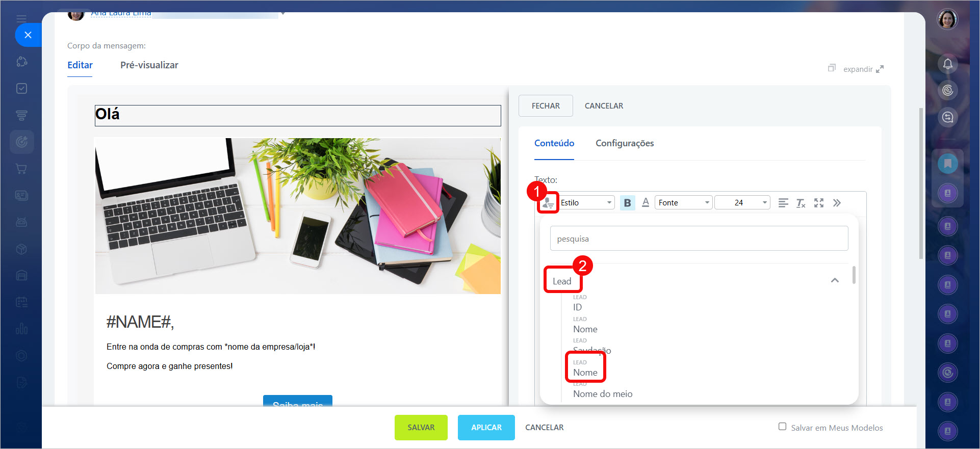This screenshot has width=980, height=449.
Task: Show more toolbar options with double arrow
Action: [837, 203]
